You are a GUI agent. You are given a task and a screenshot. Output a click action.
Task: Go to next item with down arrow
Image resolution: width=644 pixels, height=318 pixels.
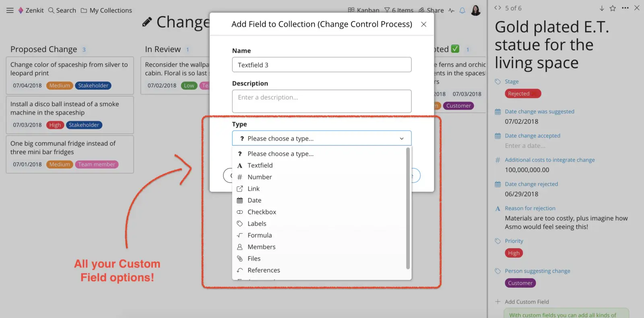pyautogui.click(x=602, y=8)
